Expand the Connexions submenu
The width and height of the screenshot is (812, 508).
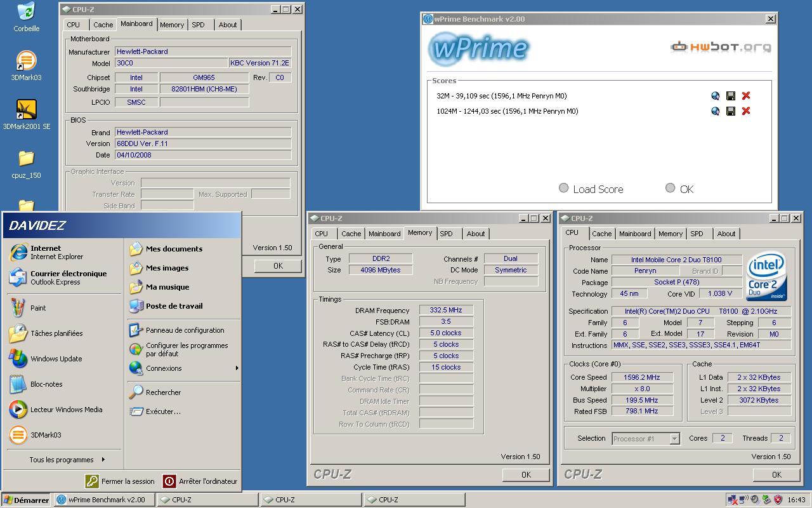[183, 368]
